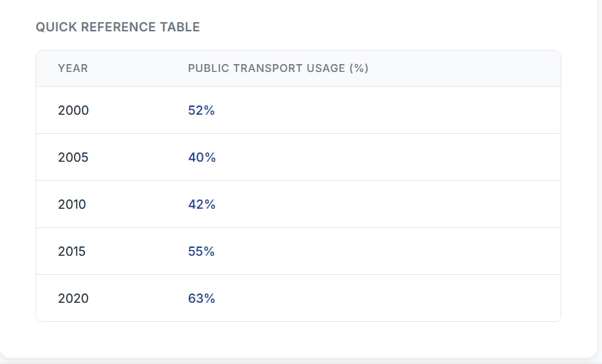Click the YEAR column header
Viewport: 602px width, 364px height.
73,68
